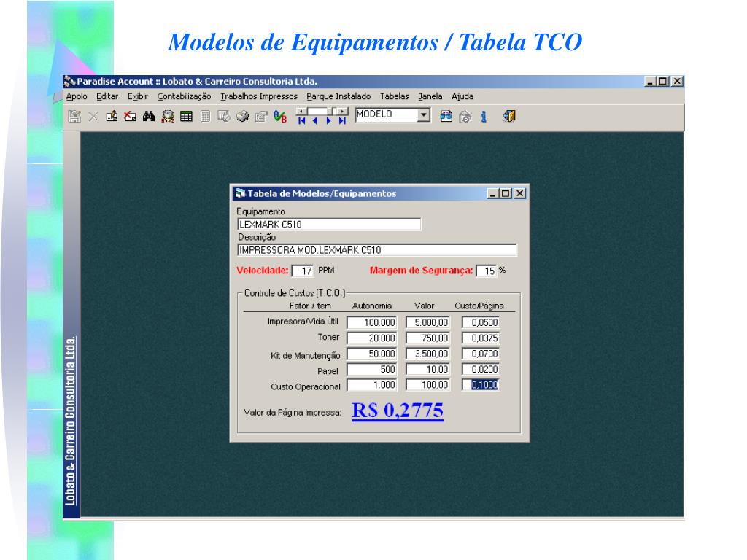This screenshot has height=560, width=747.
Task: Open the Contabilização menu
Action: coord(184,96)
